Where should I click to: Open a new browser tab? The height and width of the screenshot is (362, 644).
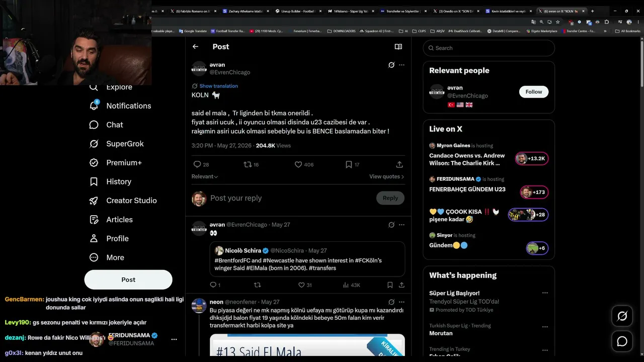tap(592, 11)
